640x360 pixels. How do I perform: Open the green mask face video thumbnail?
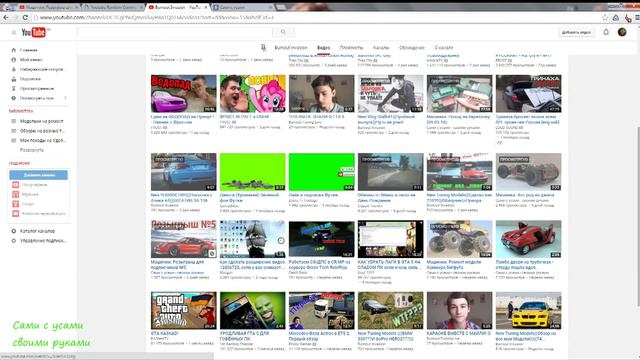pos(253,311)
